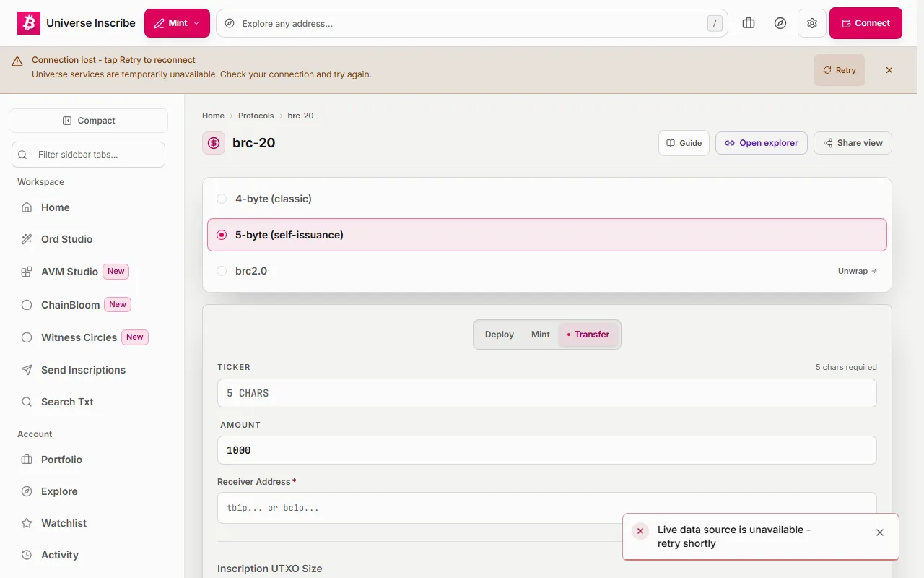The image size is (924, 578).
Task: Click the Amount input field
Action: click(x=547, y=450)
